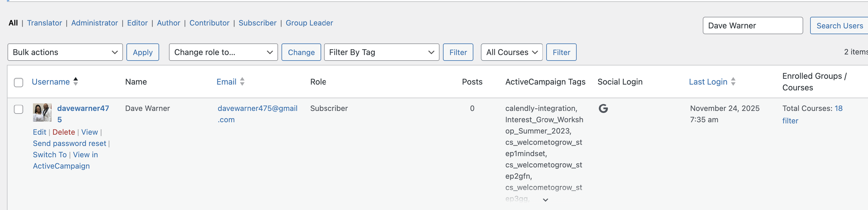The width and height of the screenshot is (868, 210).
Task: Click the Delete link for davewarner475
Action: click(x=64, y=132)
